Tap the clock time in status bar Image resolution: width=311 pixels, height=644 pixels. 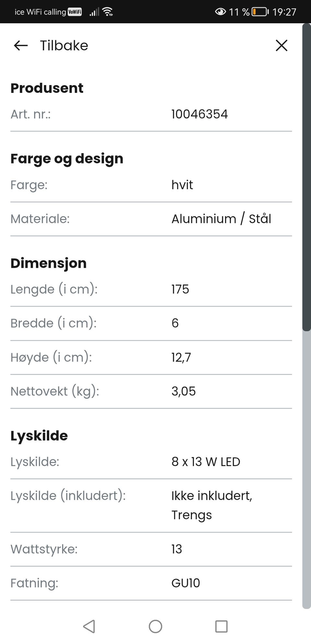coord(284,12)
